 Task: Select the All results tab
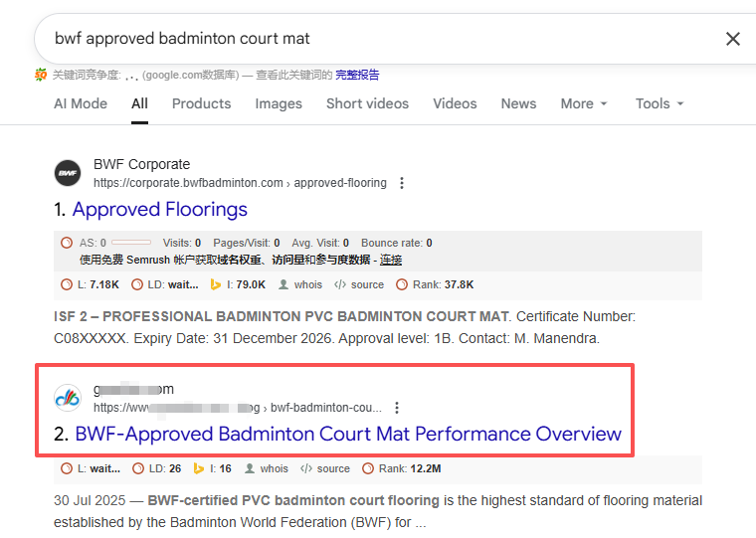140,103
